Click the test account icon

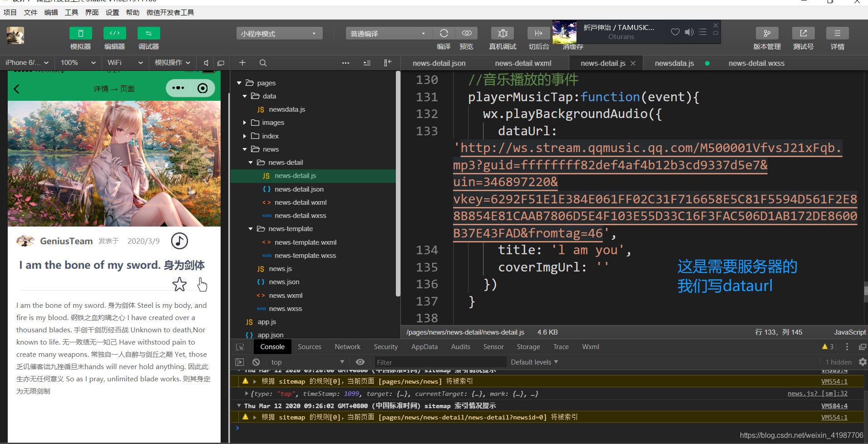[804, 33]
